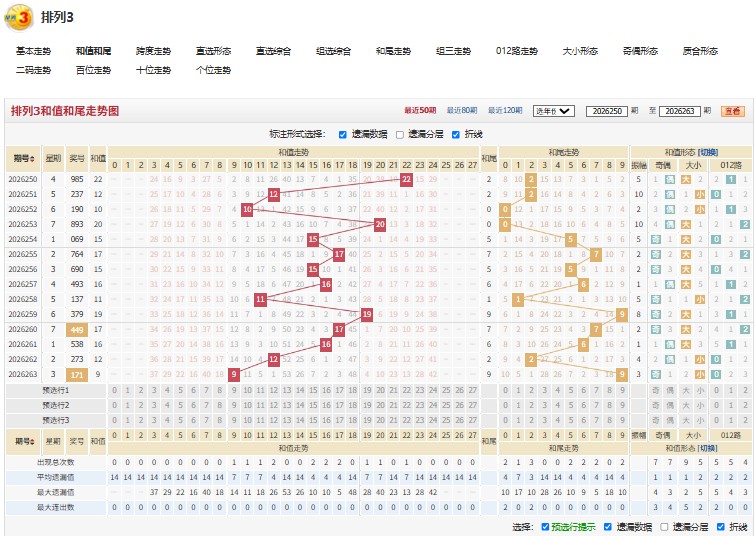Click red ball 19 in row 2026259
Screen dimensions: 756x536
(367, 314)
